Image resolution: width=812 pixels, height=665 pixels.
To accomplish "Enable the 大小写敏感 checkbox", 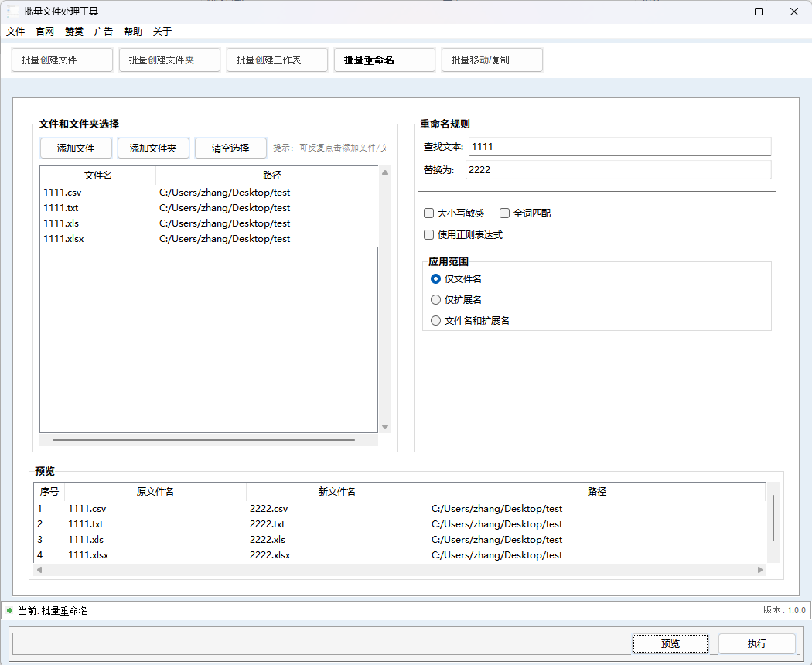I will pyautogui.click(x=429, y=213).
